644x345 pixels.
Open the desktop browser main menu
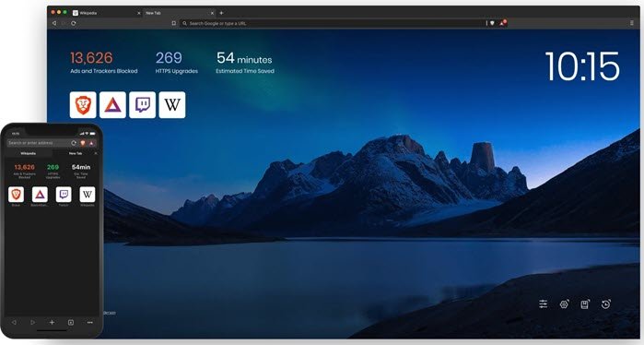[x=632, y=23]
